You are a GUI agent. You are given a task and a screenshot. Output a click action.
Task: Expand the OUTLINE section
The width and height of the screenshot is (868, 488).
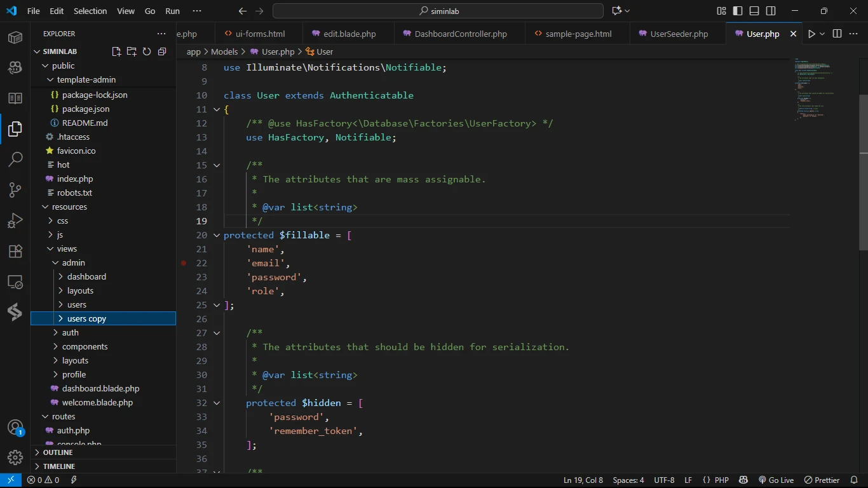tap(58, 452)
